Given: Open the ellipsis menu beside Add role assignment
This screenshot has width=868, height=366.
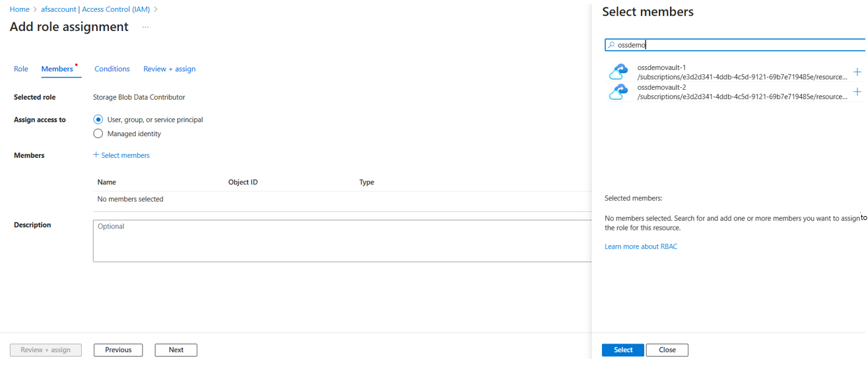Looking at the screenshot, I should coord(145,27).
